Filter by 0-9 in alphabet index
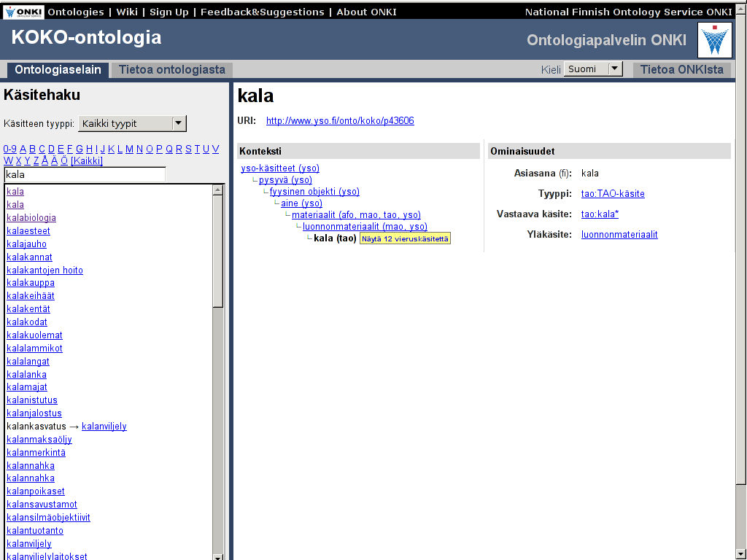747x560 pixels. 10,149
